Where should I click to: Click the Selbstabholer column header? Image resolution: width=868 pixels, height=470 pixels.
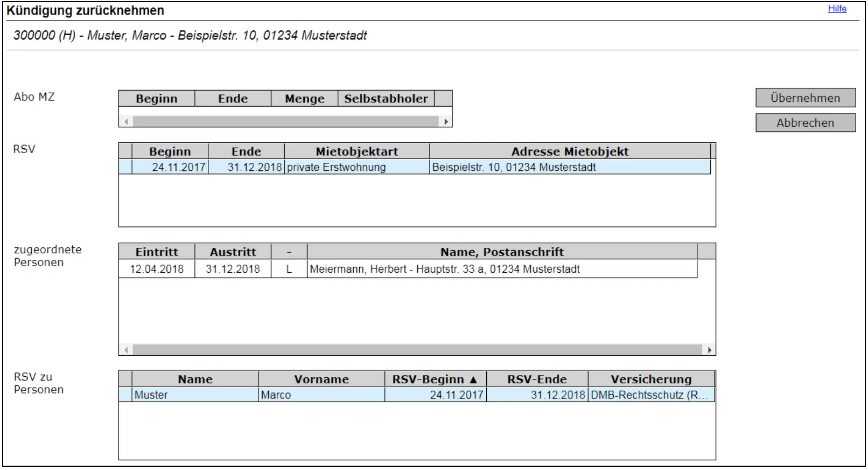click(x=386, y=99)
